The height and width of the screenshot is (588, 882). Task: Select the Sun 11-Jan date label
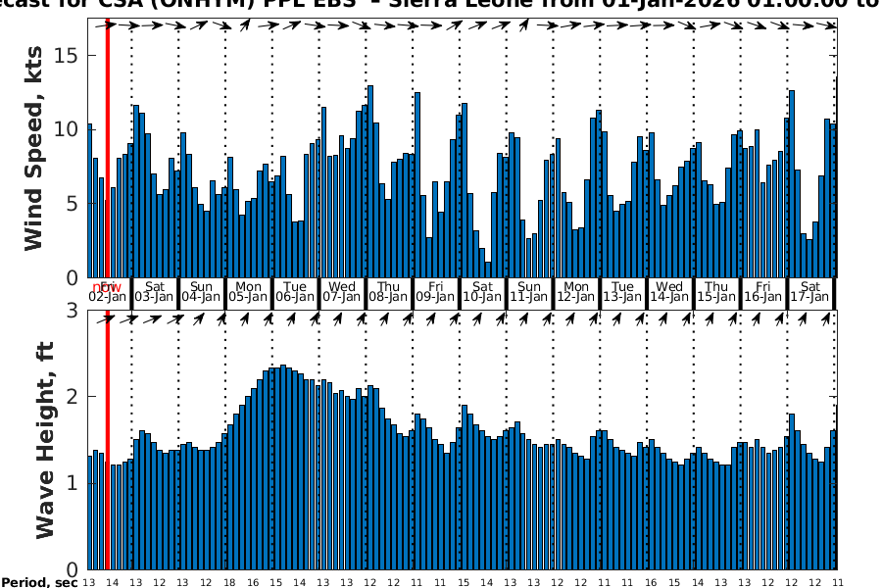(529, 291)
